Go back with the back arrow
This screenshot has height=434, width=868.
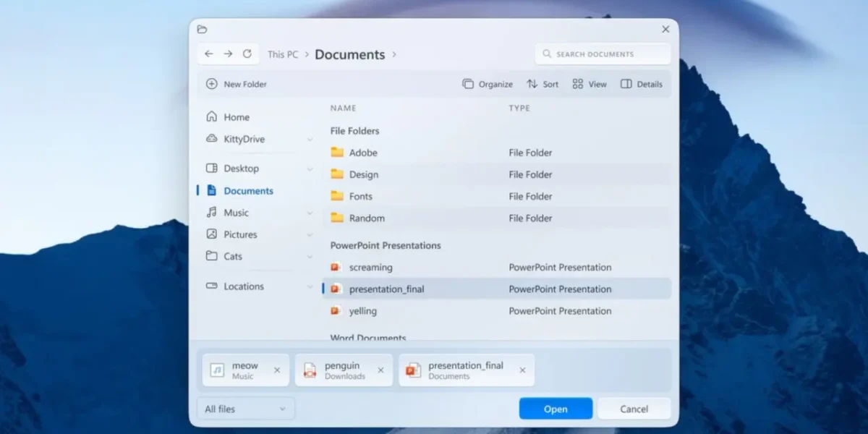209,54
